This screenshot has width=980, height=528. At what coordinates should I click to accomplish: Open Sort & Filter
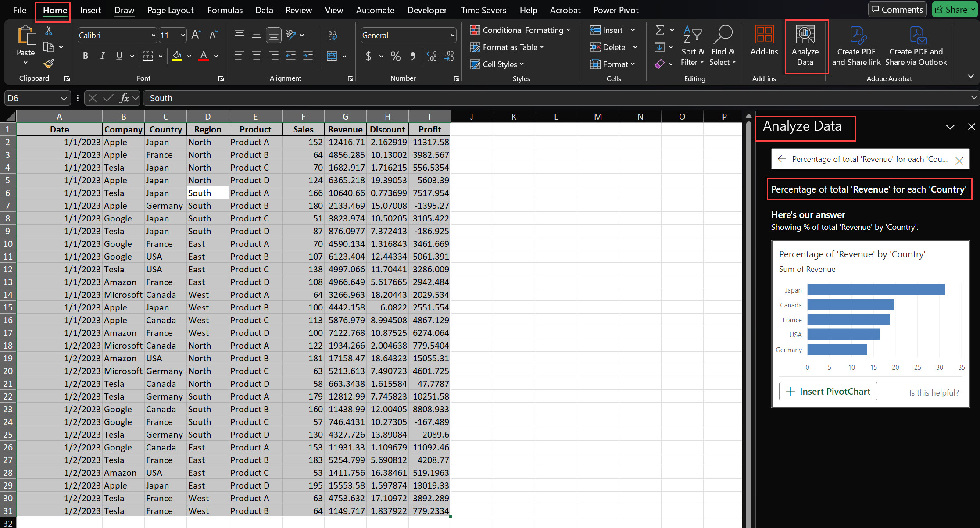pos(693,46)
